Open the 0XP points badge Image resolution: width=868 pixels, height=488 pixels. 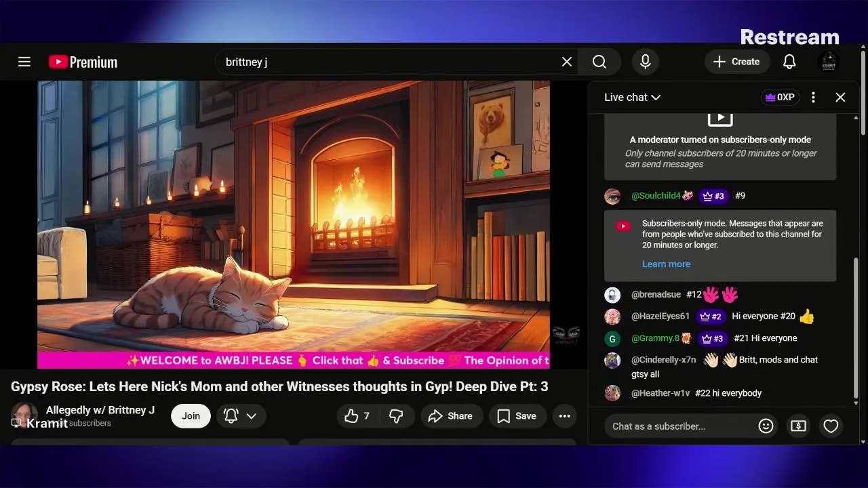pyautogui.click(x=780, y=97)
